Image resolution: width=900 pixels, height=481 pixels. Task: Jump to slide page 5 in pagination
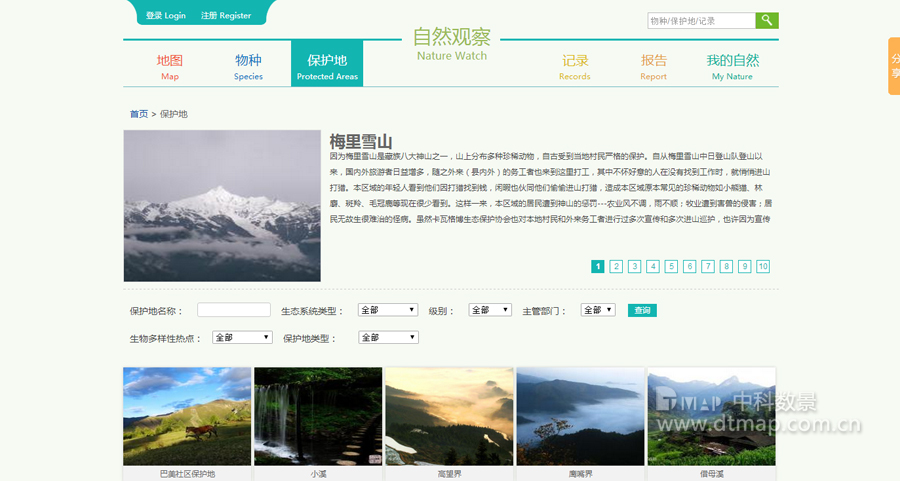point(671,267)
